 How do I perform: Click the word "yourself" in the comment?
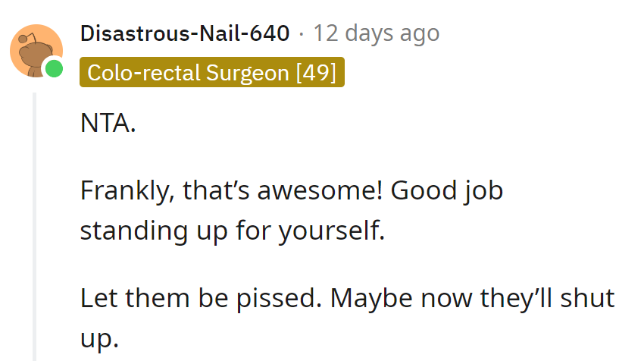click(331, 231)
